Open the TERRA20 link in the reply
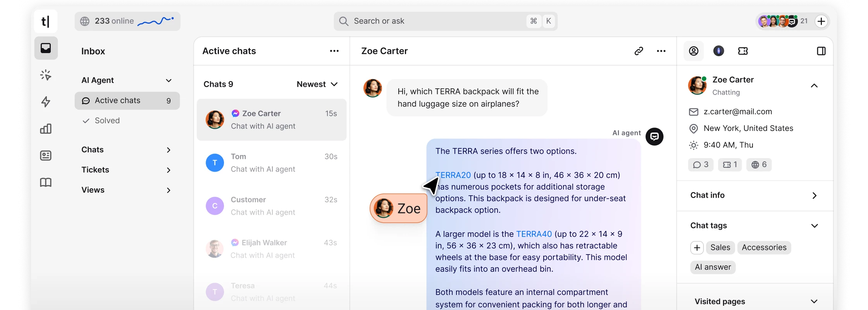The height and width of the screenshot is (310, 868). point(453,175)
